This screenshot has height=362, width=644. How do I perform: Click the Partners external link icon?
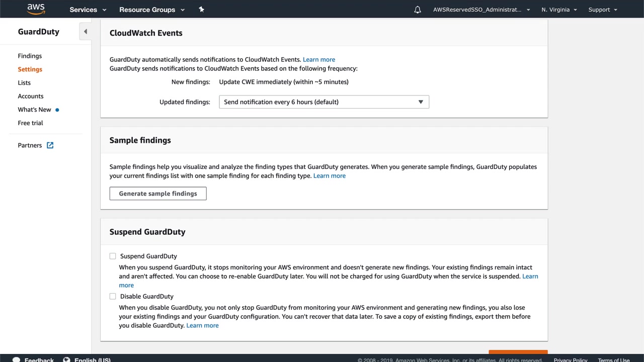(50, 145)
